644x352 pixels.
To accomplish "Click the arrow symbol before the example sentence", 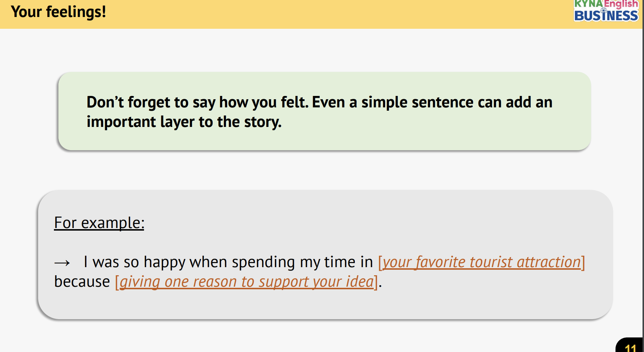I will click(x=62, y=263).
